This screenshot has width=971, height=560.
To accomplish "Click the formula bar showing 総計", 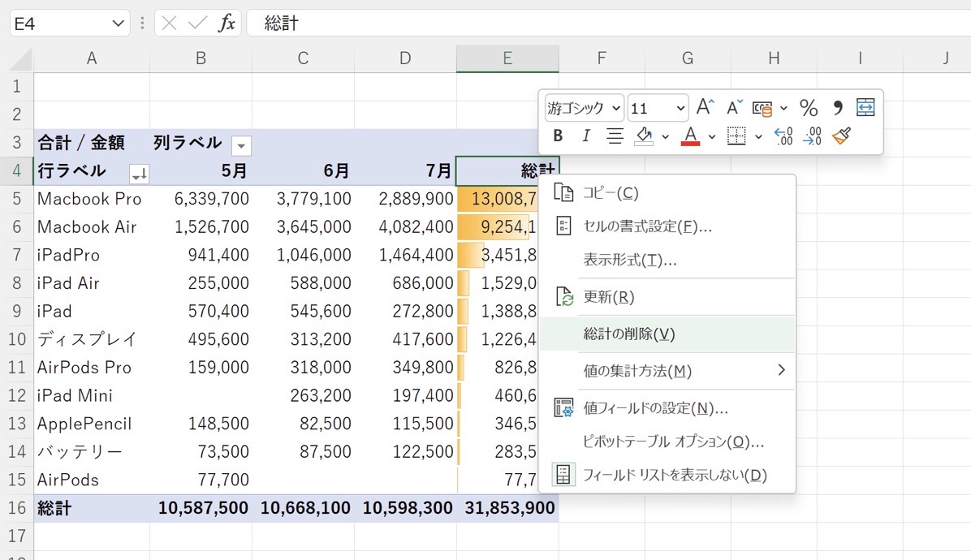I will click(609, 24).
